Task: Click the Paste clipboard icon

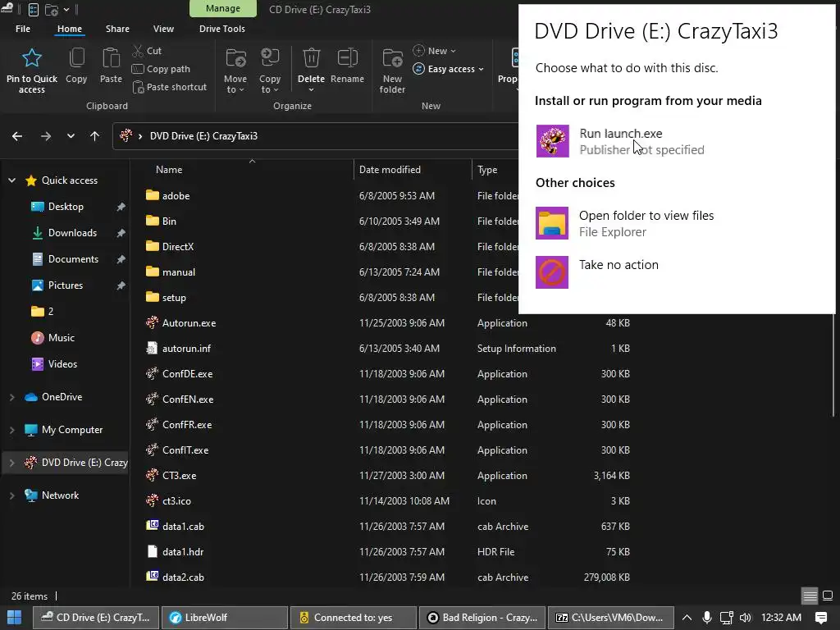Action: point(111,58)
